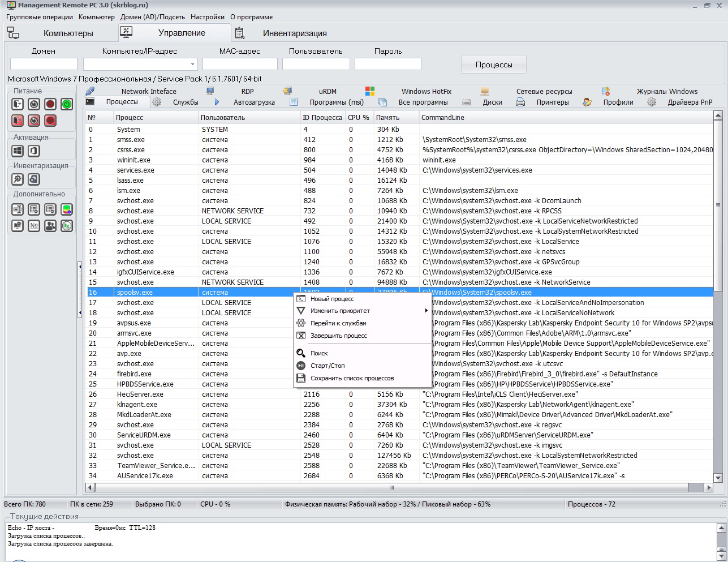Click the users group icon in Дополнительно
The height and width of the screenshot is (562, 728).
[x=50, y=226]
